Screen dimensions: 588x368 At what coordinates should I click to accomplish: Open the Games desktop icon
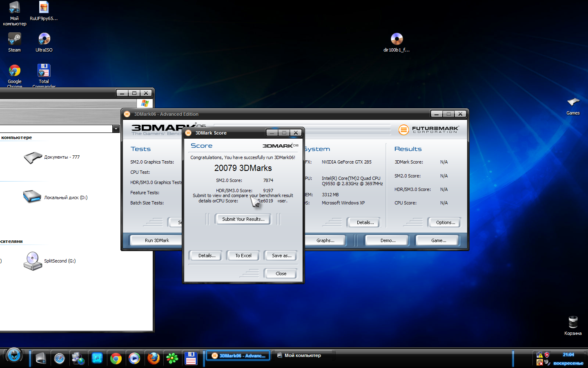[x=573, y=106]
